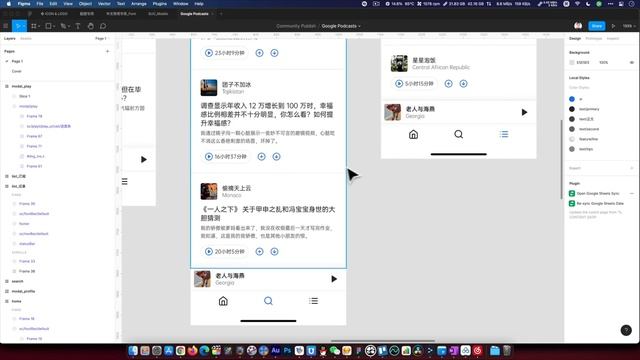Click the background hex value field
The height and width of the screenshot is (360, 640).
(582, 62)
